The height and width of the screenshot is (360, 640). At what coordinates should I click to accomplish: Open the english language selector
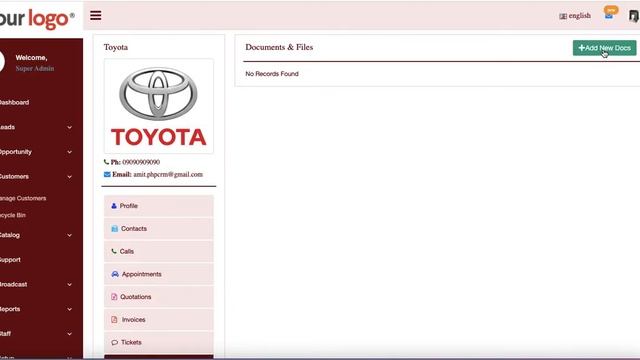pyautogui.click(x=575, y=16)
